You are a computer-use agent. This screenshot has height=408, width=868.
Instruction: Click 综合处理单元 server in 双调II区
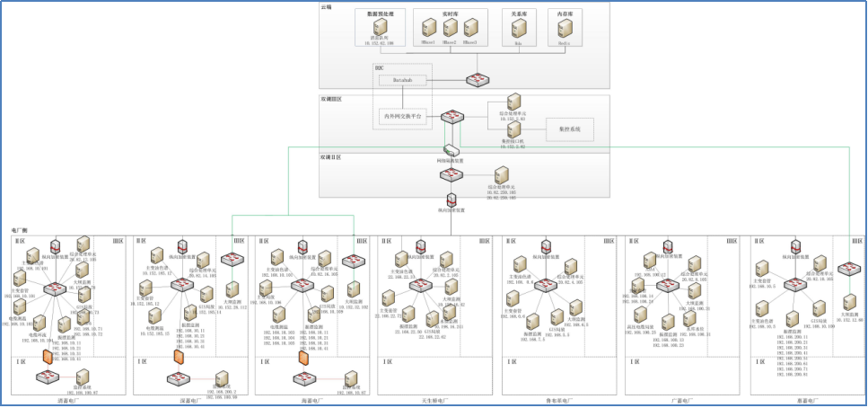tap(501, 175)
